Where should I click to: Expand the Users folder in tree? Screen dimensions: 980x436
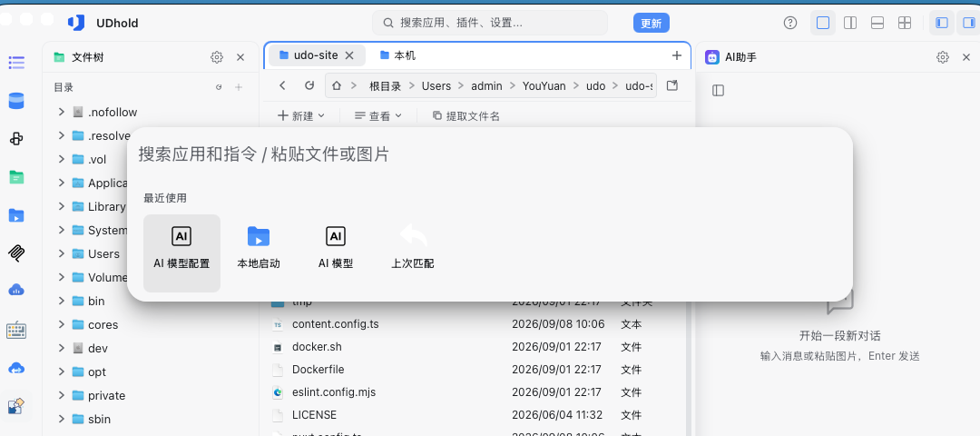pos(62,253)
